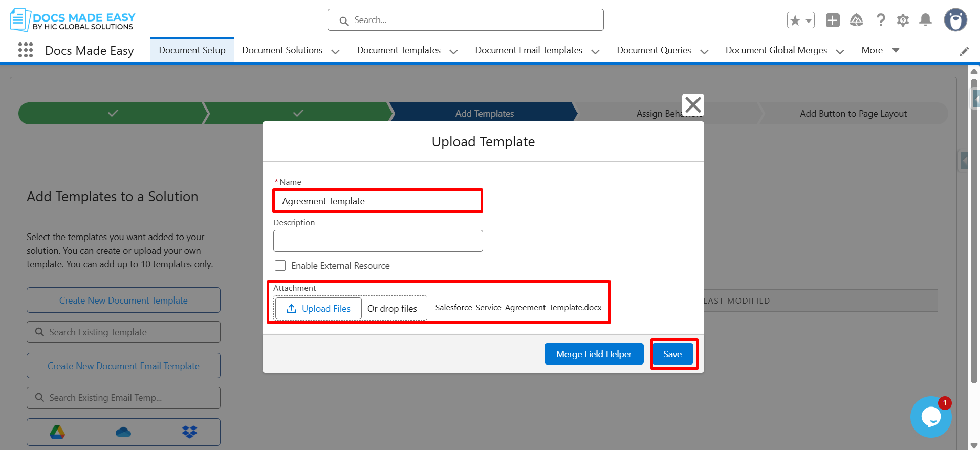This screenshot has width=980, height=450.
Task: Expand Document Solutions tab dropdown
Action: pyautogui.click(x=336, y=51)
